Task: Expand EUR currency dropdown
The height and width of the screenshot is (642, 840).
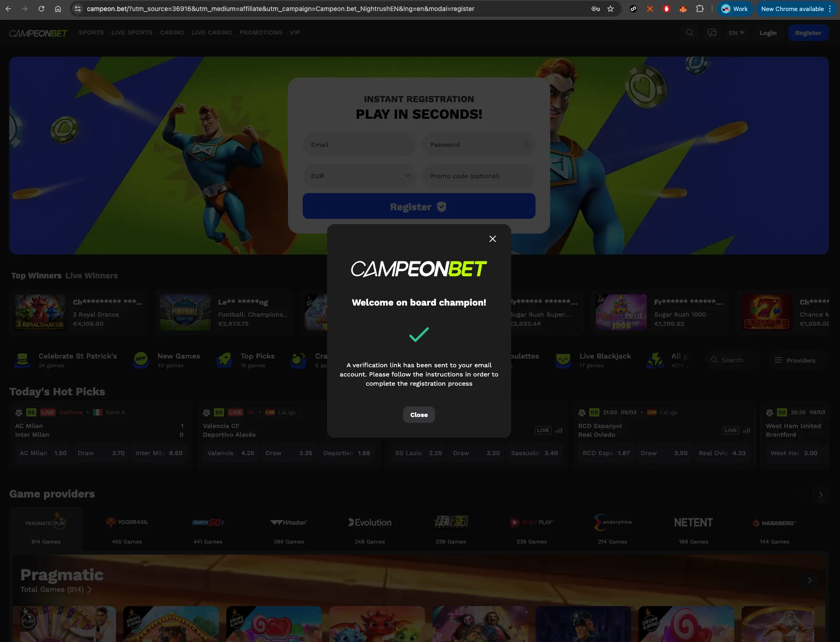Action: (x=359, y=176)
